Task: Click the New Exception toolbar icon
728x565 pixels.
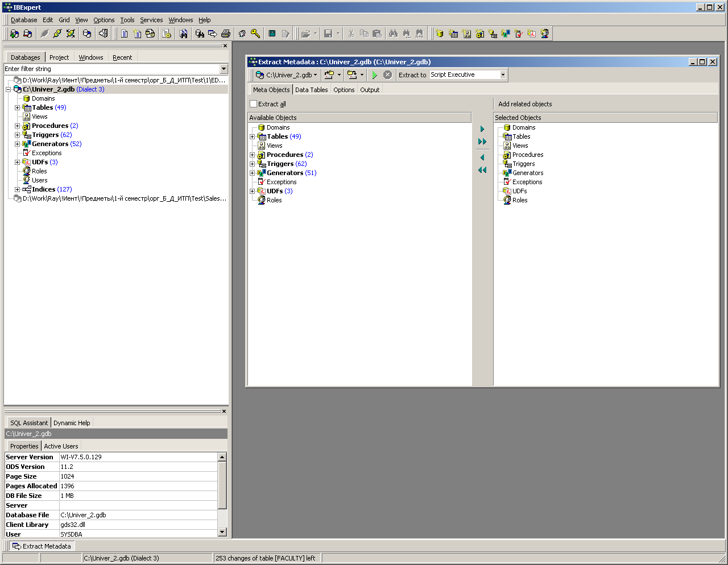Action: pos(519,34)
